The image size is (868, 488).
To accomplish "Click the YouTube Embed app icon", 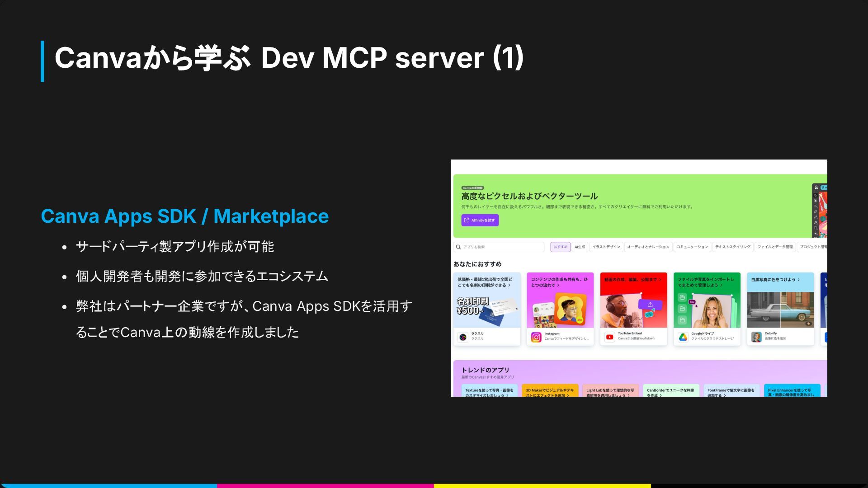I will [x=609, y=337].
